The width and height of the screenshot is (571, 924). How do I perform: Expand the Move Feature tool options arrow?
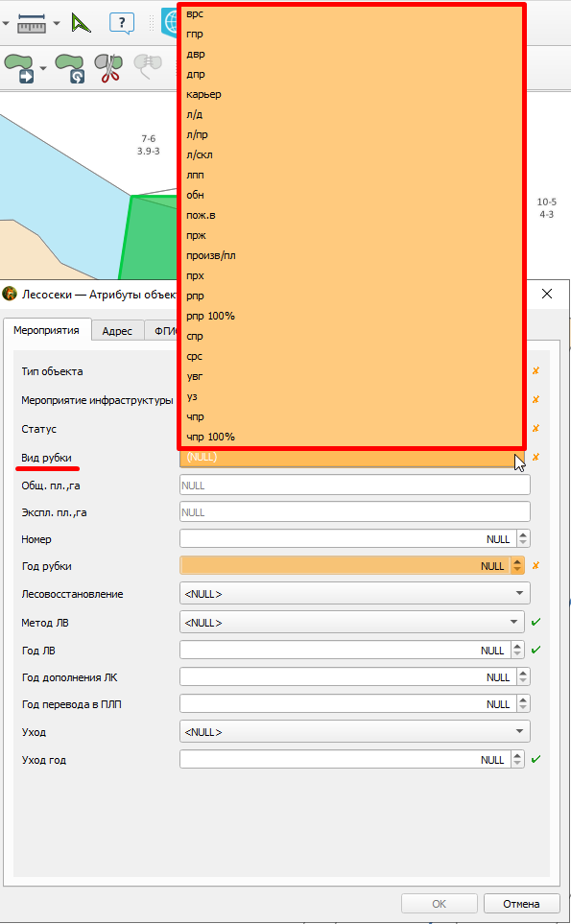[43, 68]
